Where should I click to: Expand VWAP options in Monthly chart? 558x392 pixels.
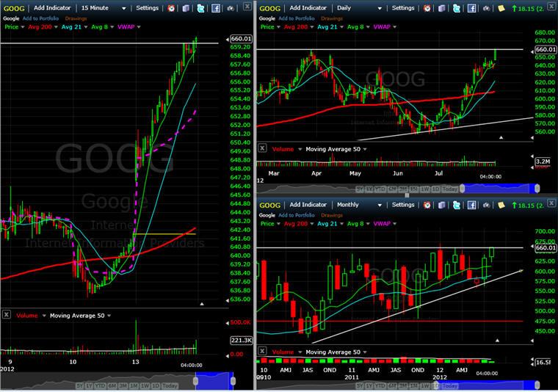coord(395,224)
